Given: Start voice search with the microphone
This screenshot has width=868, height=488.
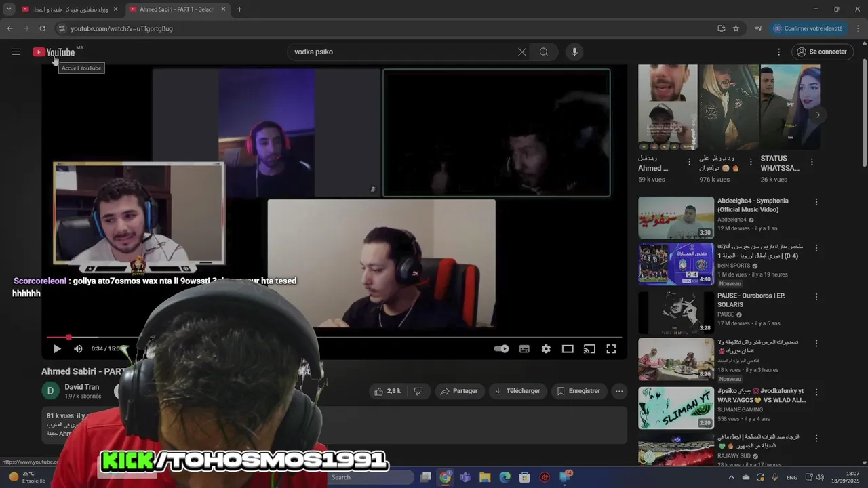Looking at the screenshot, I should coord(574,52).
